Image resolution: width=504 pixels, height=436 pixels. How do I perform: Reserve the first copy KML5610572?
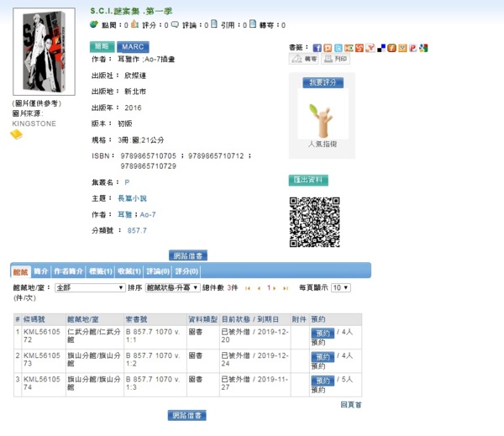tap(323, 334)
